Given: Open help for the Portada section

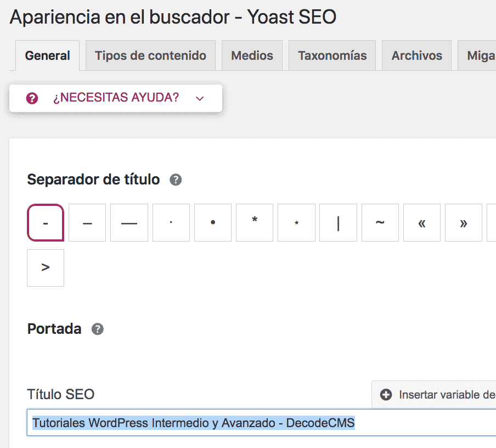Looking at the screenshot, I should (98, 329).
